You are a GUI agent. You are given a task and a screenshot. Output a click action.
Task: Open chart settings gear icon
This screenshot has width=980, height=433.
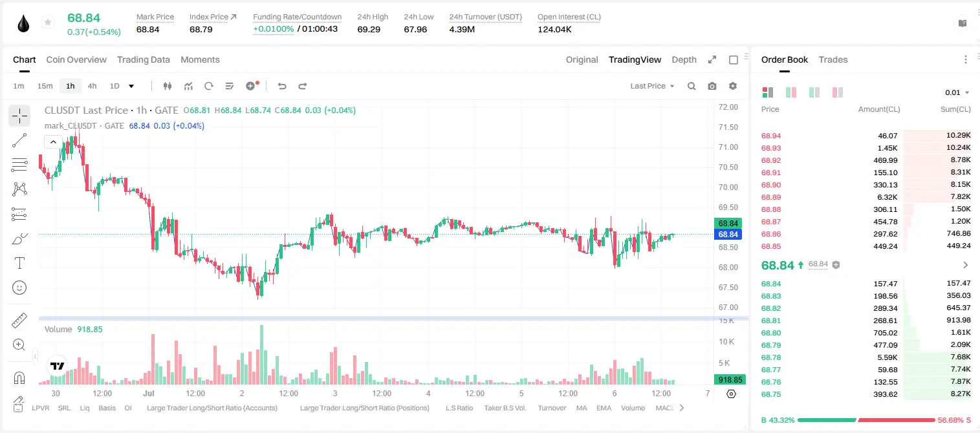[733, 86]
